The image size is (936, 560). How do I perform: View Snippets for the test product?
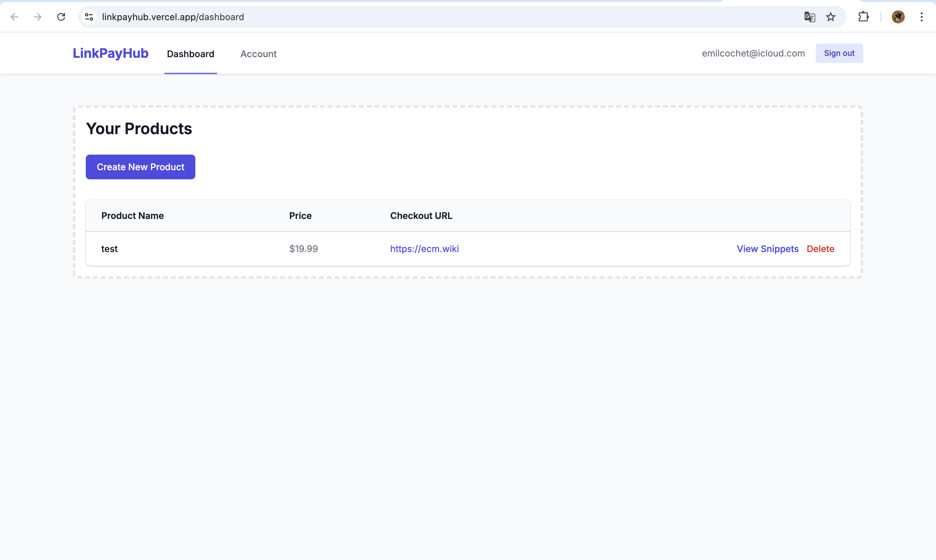767,249
